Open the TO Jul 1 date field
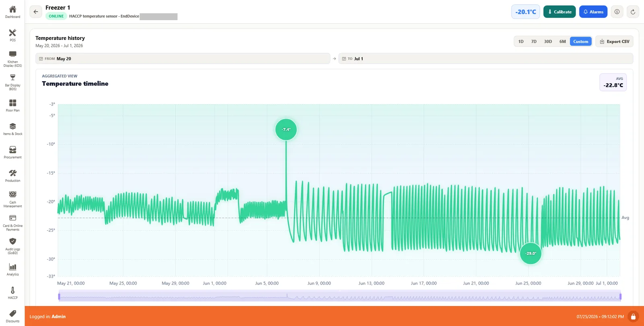This screenshot has width=644, height=326. 486,59
